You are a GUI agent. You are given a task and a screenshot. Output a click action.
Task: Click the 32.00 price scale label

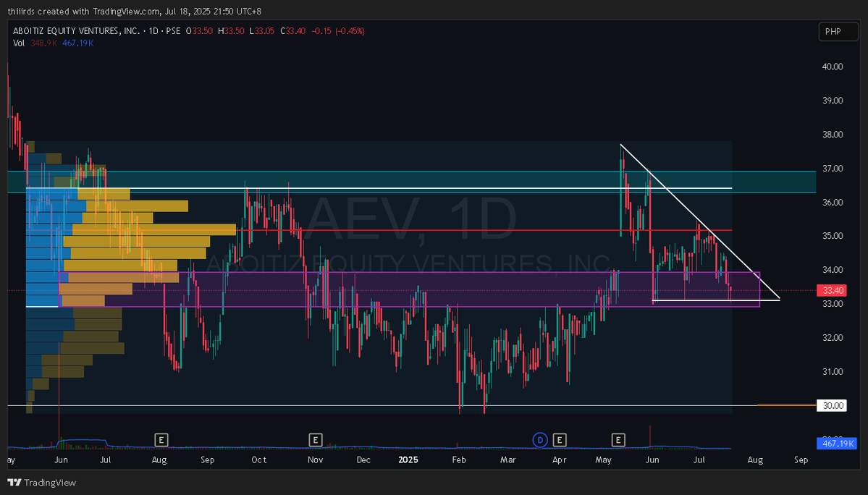[833, 337]
